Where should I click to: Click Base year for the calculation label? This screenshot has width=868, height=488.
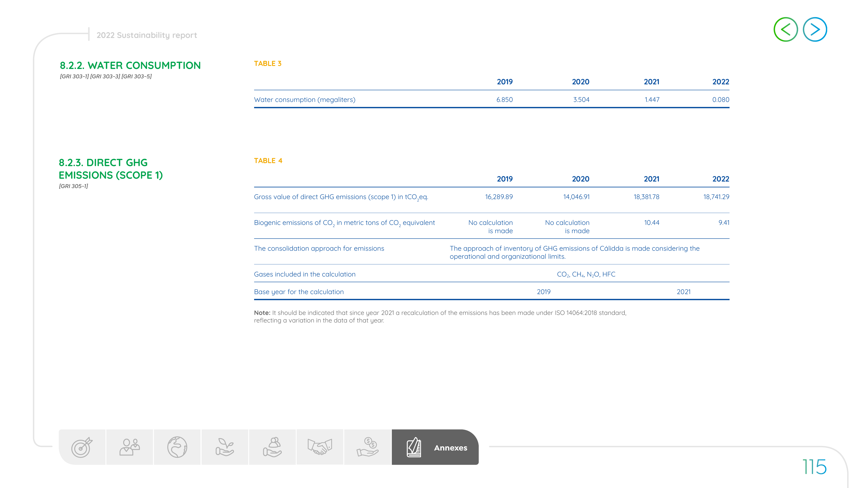click(299, 292)
